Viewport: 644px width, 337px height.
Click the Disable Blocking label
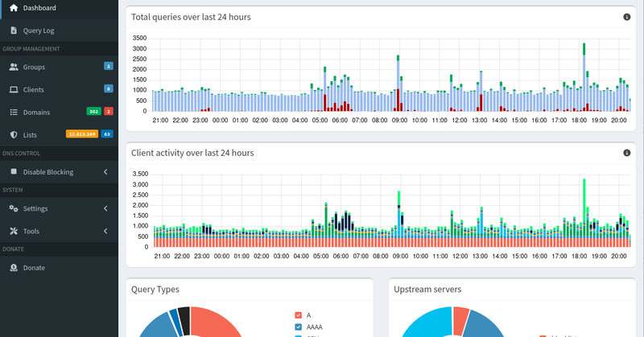click(x=48, y=172)
